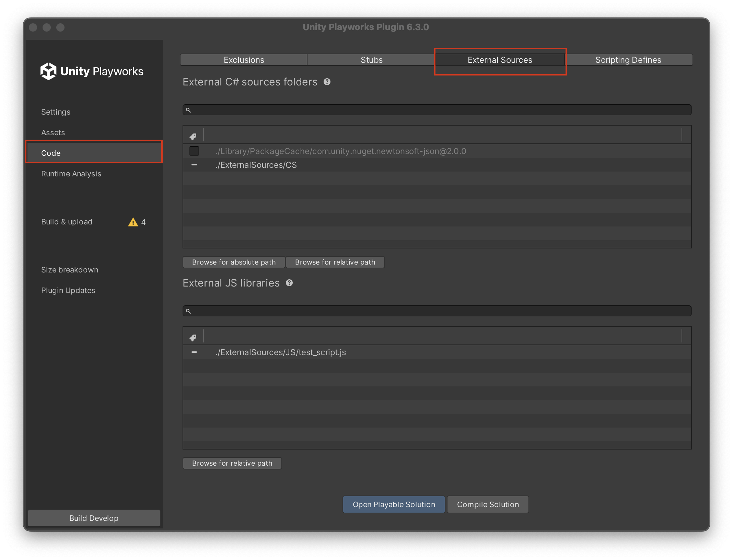Open help for External C# sources folders
733x560 pixels.
327,82
